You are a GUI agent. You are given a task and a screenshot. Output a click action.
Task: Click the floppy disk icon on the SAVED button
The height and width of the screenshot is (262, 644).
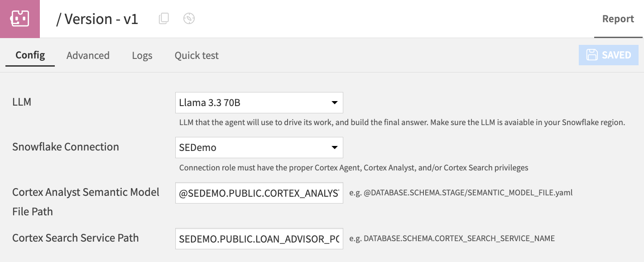(593, 54)
